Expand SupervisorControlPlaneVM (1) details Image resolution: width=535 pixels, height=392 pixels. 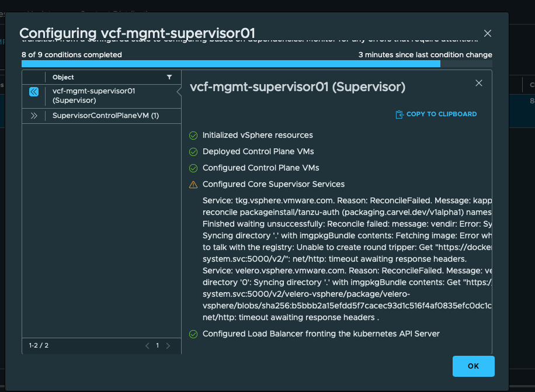click(34, 116)
